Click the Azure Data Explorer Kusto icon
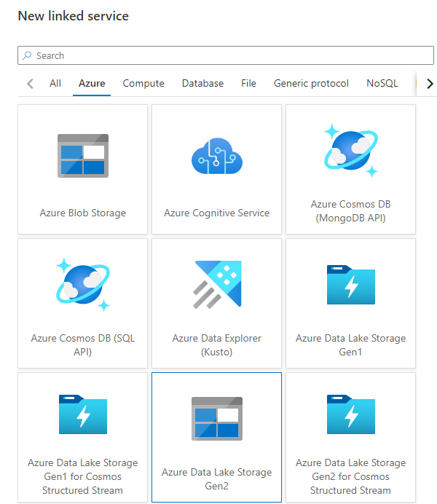This screenshot has height=504, width=437. (x=217, y=285)
